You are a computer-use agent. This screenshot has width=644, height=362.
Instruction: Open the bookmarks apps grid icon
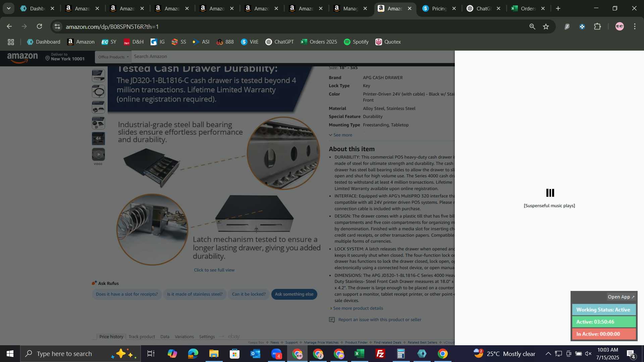(x=11, y=42)
